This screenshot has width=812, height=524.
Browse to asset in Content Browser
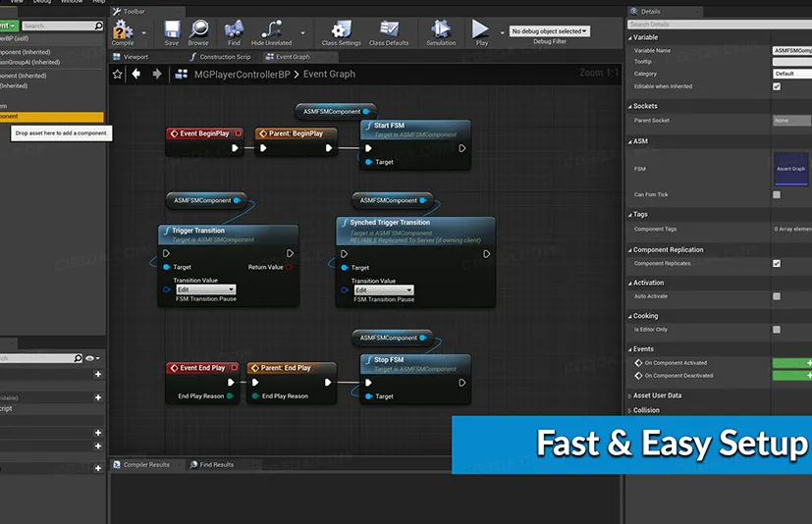[198, 32]
